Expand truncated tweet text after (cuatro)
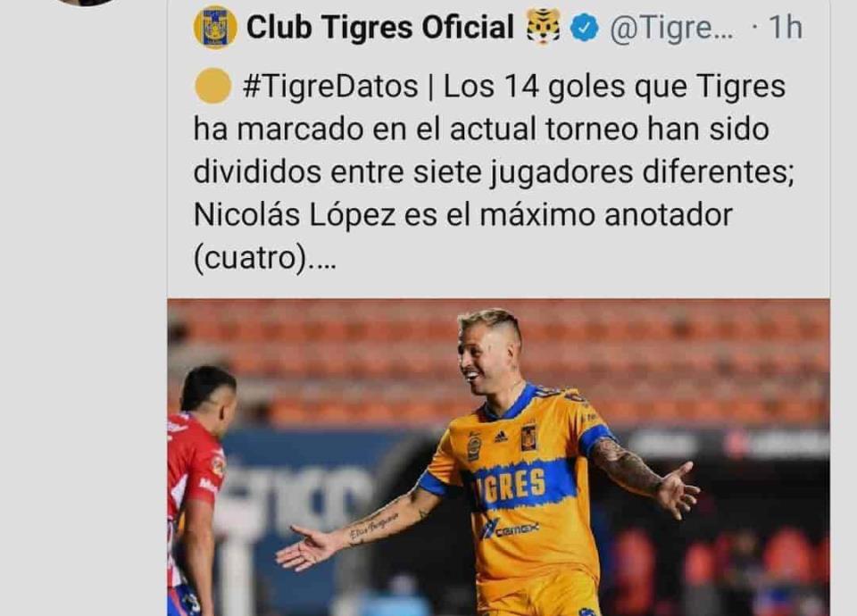The height and width of the screenshot is (616, 857). [x=320, y=258]
